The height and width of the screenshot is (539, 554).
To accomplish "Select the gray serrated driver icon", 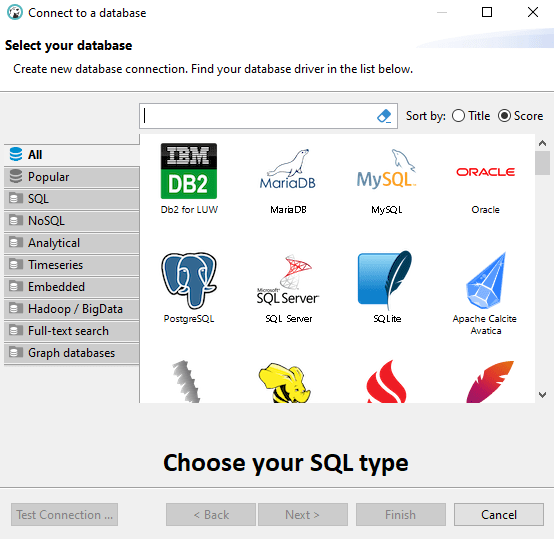I will [186, 381].
